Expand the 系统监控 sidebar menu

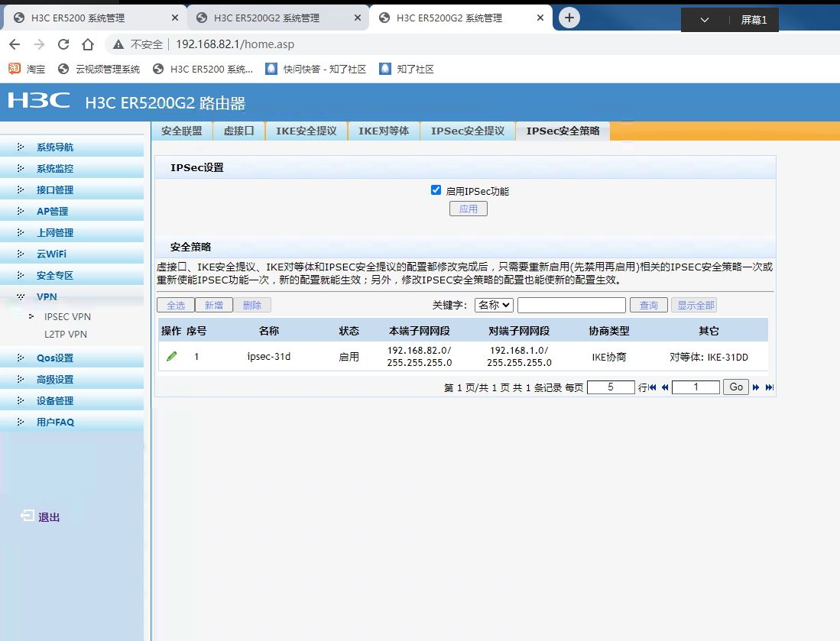pyautogui.click(x=55, y=169)
